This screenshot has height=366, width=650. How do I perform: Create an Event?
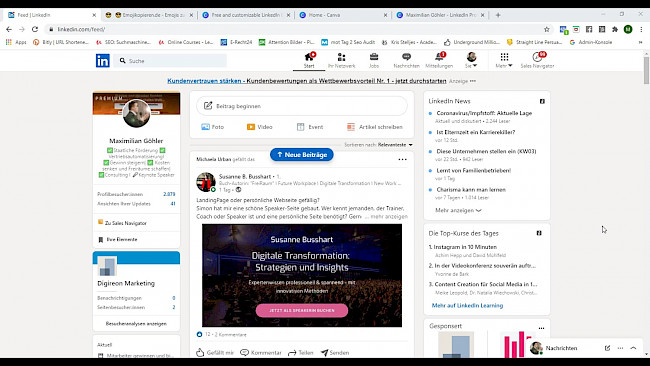tap(310, 127)
